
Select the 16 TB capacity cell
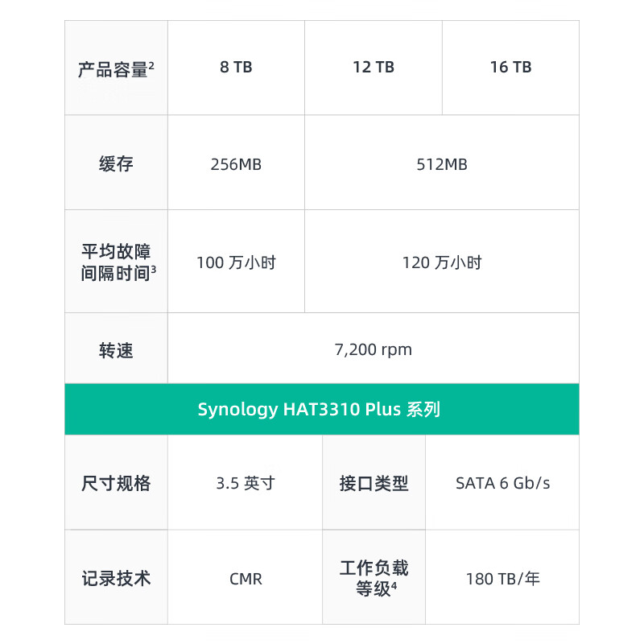(x=510, y=68)
